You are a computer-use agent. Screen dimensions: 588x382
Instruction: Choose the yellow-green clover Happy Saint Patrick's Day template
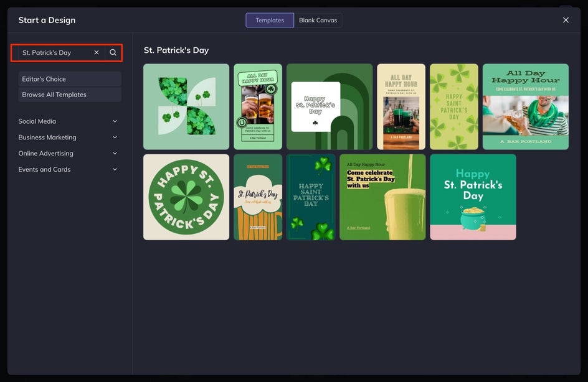(453, 107)
